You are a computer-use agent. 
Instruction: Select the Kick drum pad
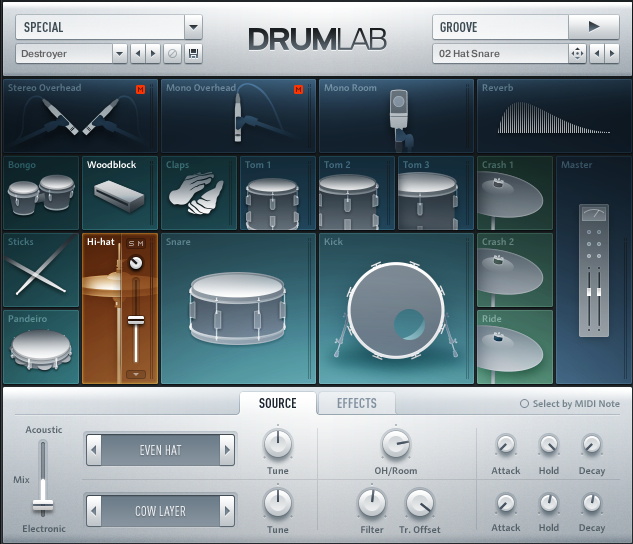coord(396,308)
